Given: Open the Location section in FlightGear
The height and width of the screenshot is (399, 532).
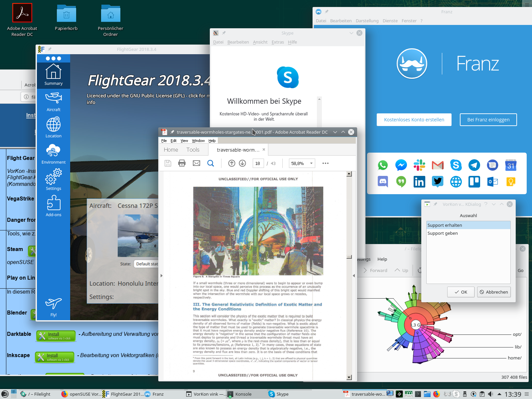Looking at the screenshot, I should (53, 128).
